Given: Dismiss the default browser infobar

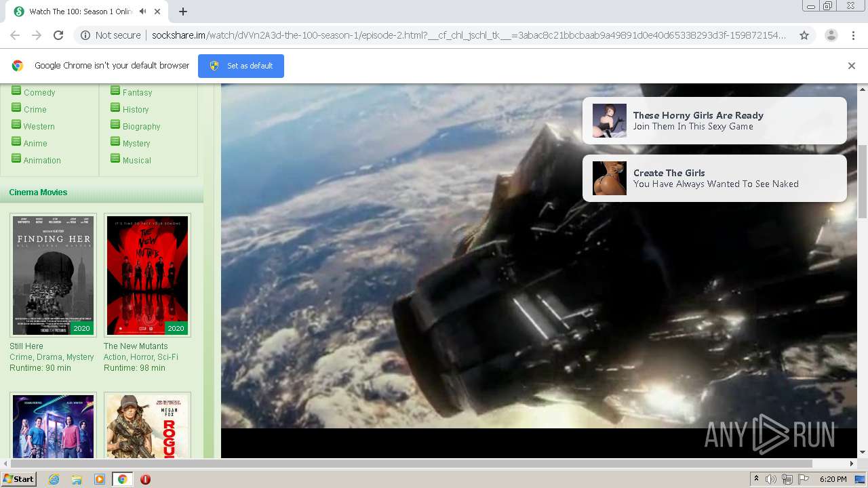Looking at the screenshot, I should point(852,66).
